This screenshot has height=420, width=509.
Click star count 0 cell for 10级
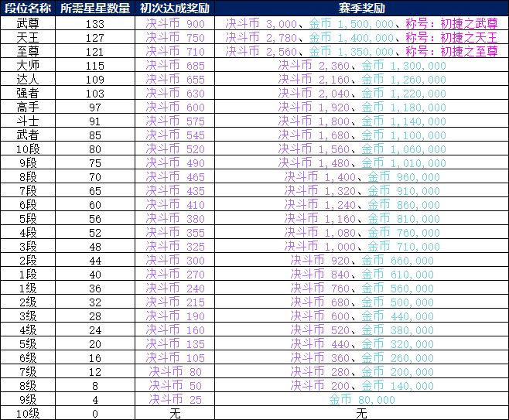point(95,413)
